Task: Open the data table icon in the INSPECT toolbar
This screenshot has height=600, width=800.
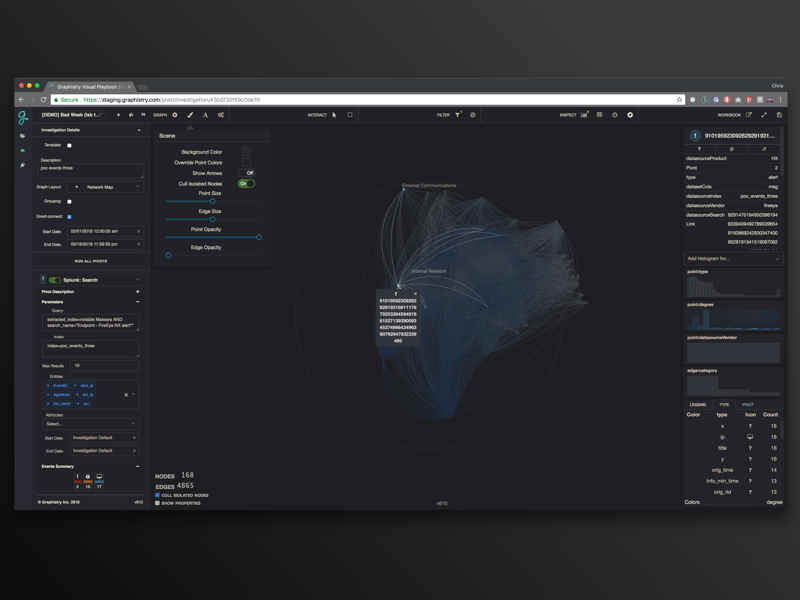Action: (x=601, y=115)
